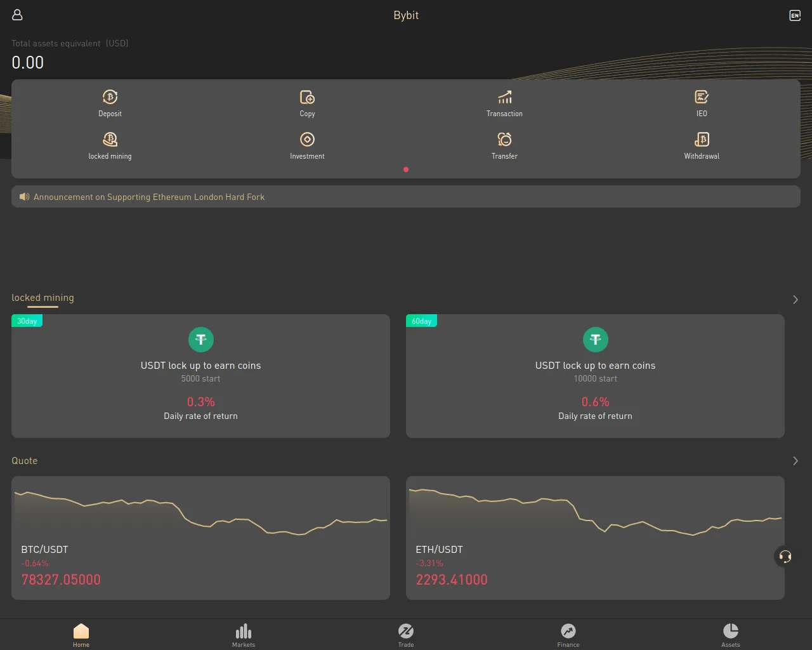Open the Withdrawal icon
The image size is (812, 650).
coord(702,140)
